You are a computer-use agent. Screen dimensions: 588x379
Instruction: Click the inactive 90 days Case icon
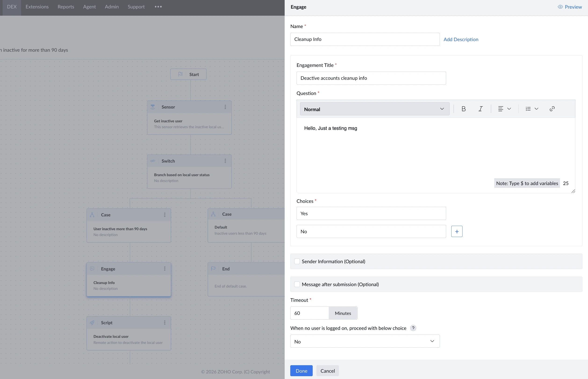click(92, 215)
